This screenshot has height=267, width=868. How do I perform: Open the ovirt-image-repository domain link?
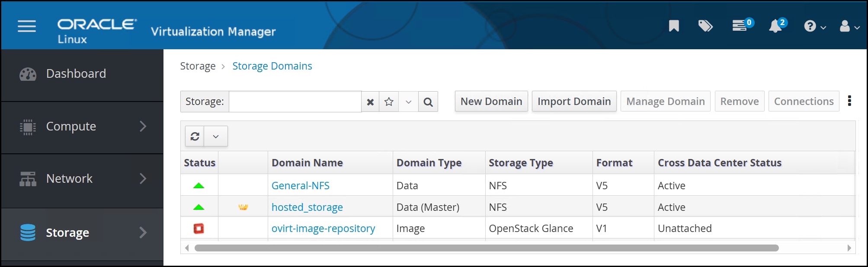pos(323,229)
